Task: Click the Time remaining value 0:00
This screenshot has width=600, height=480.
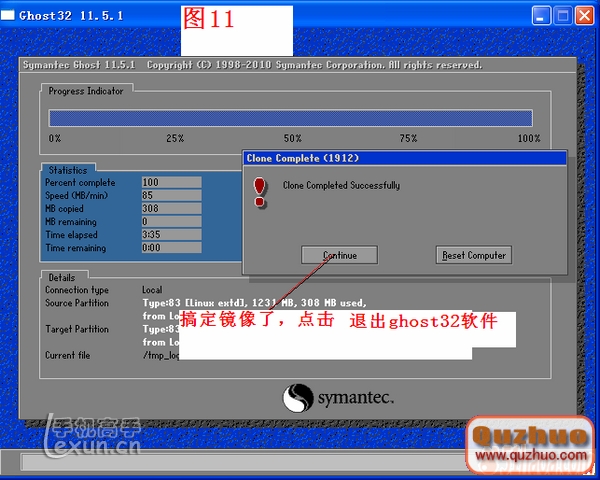Action: pyautogui.click(x=171, y=248)
